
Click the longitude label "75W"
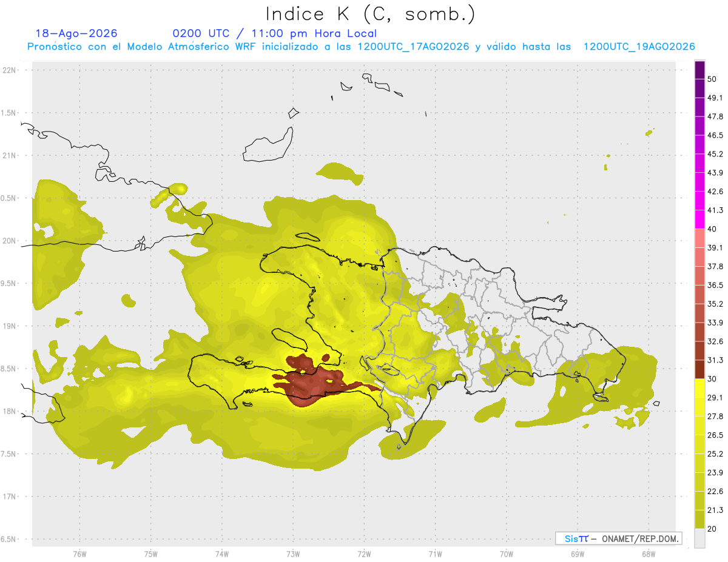coord(151,554)
